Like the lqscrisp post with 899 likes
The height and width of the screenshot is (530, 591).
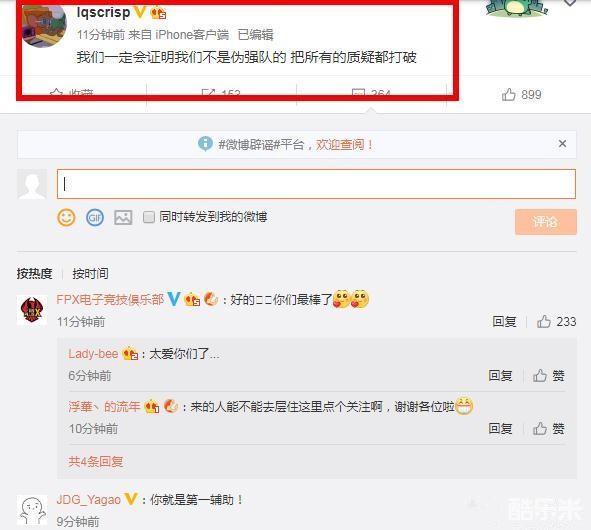(x=521, y=94)
